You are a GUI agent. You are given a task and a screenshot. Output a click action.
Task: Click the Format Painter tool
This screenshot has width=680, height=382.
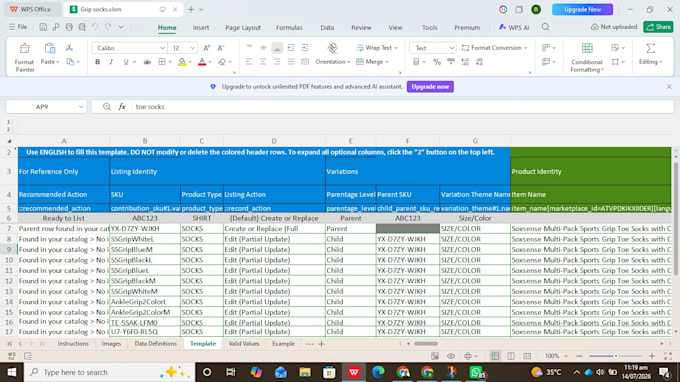[x=24, y=56]
